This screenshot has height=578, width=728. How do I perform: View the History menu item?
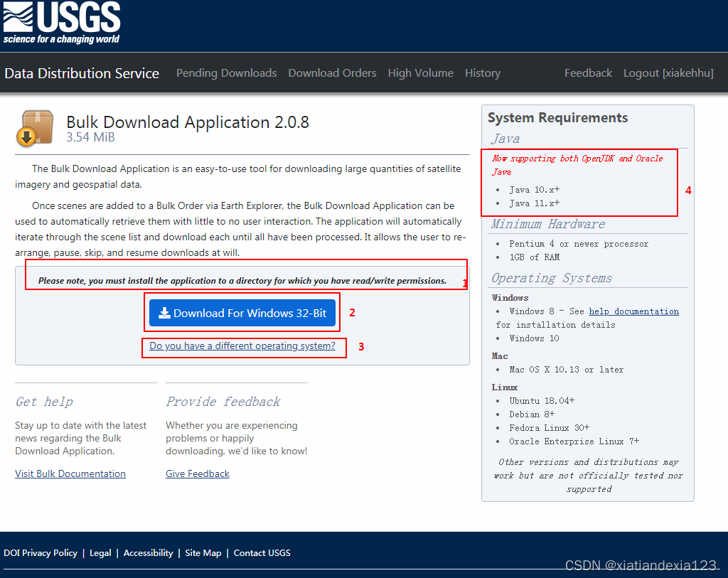click(483, 73)
